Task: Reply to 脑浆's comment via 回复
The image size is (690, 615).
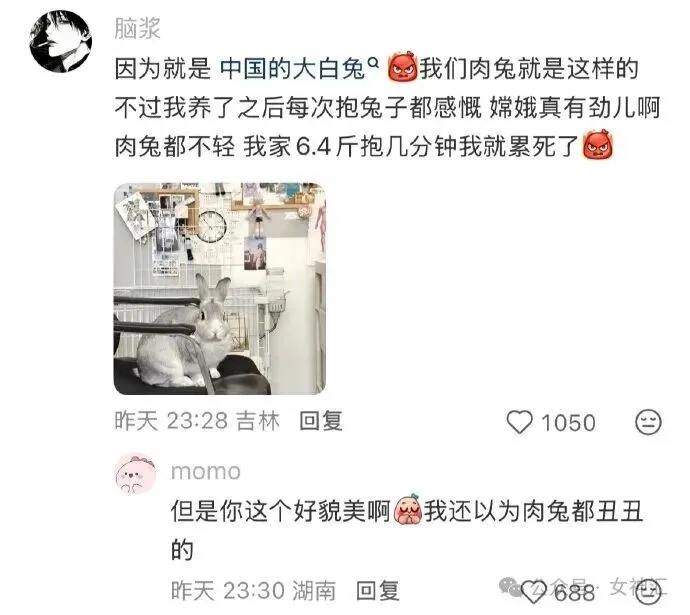Action: point(321,421)
